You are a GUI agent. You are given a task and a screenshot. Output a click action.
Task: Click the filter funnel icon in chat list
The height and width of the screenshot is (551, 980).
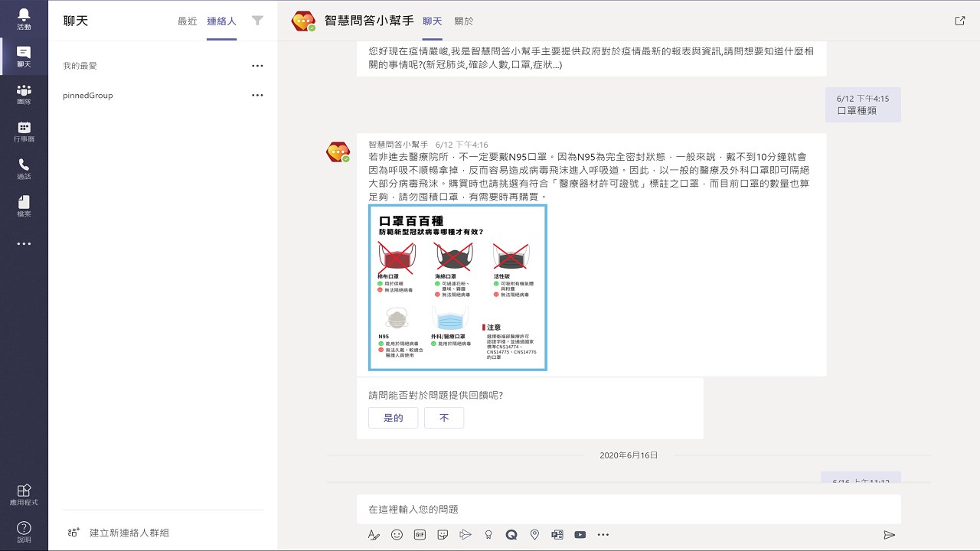tap(257, 21)
